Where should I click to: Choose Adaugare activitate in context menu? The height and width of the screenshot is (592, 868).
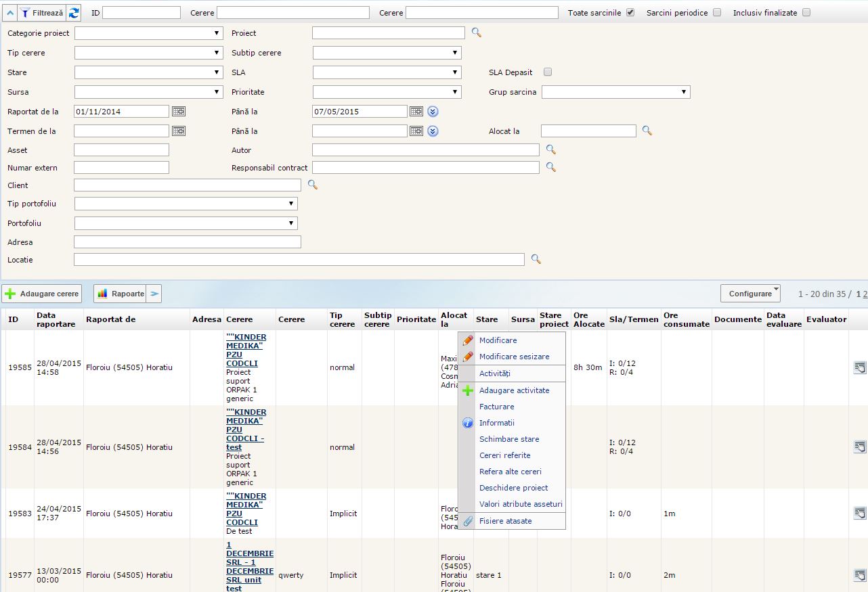[x=514, y=390]
